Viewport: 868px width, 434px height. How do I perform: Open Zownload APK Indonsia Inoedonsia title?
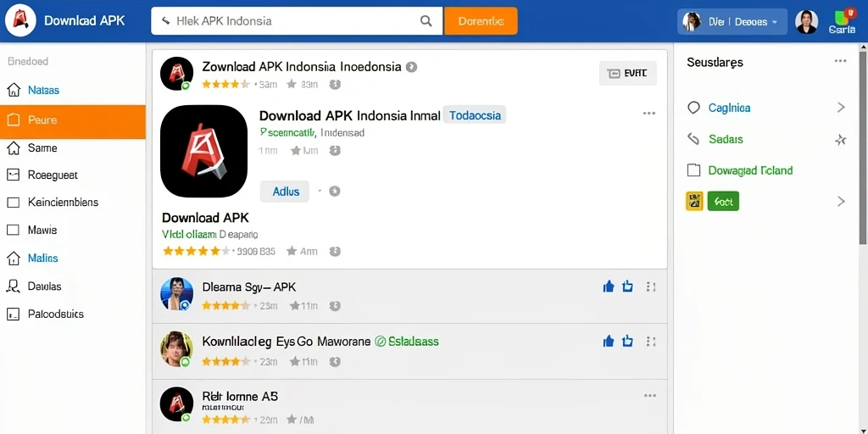coord(302,67)
